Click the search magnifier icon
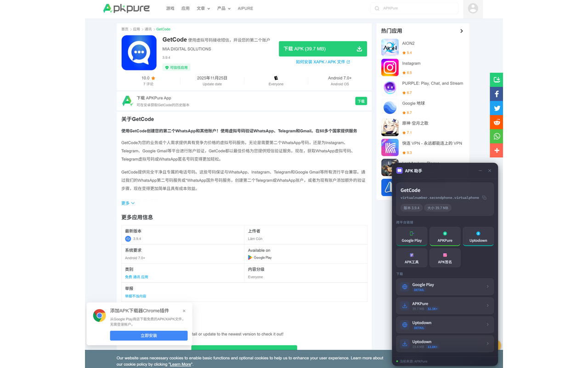 click(x=377, y=8)
